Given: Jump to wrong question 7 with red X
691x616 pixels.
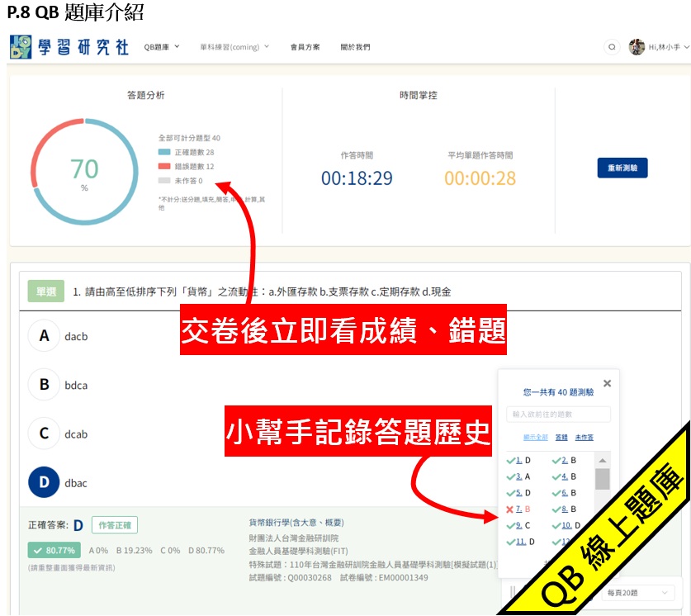Looking at the screenshot, I should point(519,509).
